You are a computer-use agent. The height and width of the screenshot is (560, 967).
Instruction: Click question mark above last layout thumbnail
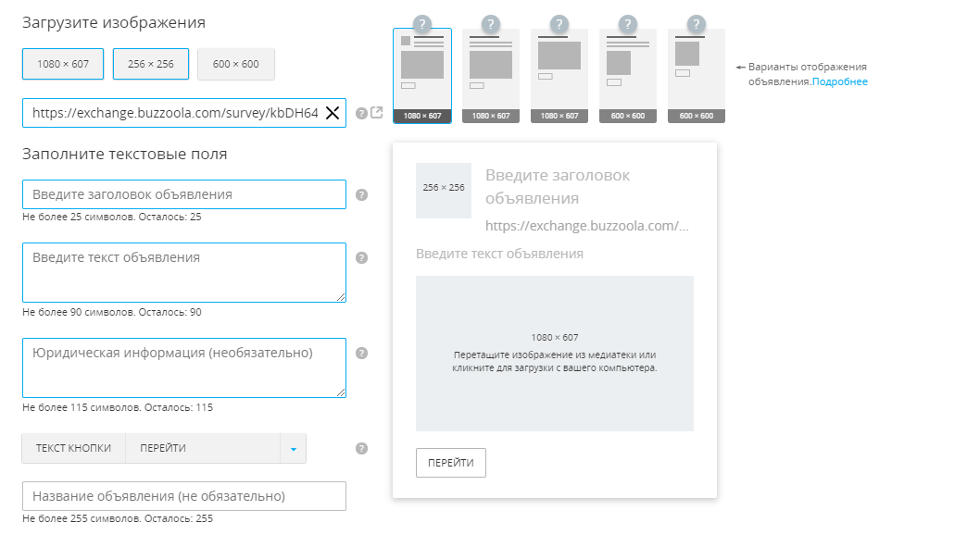[x=697, y=24]
